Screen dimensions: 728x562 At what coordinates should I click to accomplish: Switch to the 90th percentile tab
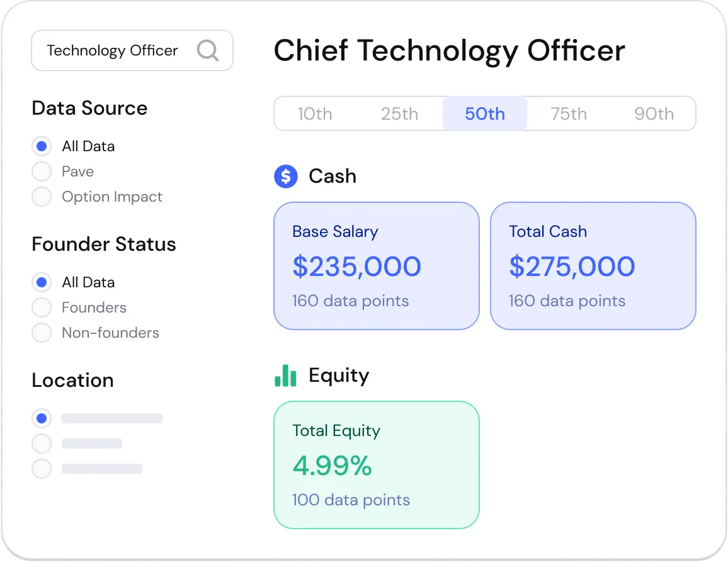654,114
